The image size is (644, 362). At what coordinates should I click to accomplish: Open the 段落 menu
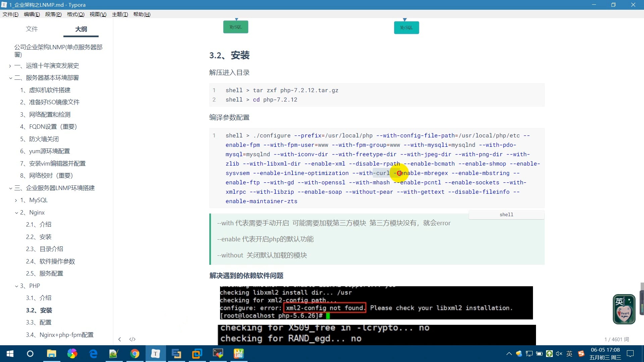pos(53,14)
